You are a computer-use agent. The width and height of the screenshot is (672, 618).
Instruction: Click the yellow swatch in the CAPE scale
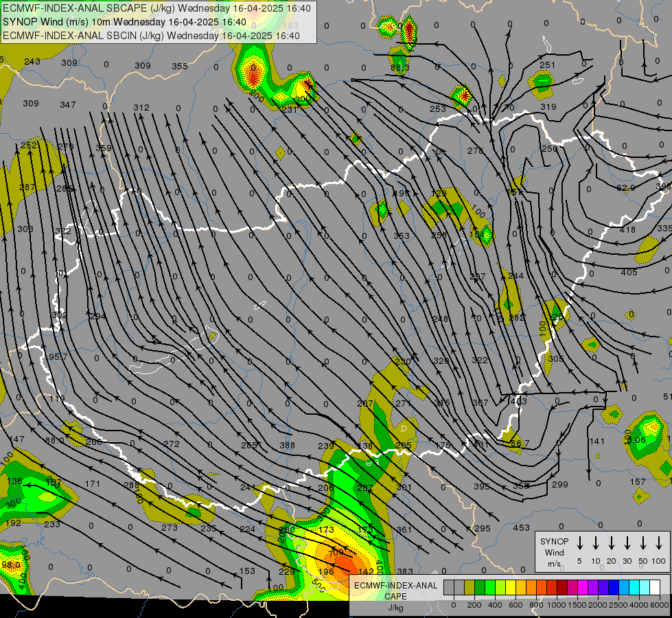pos(511,587)
